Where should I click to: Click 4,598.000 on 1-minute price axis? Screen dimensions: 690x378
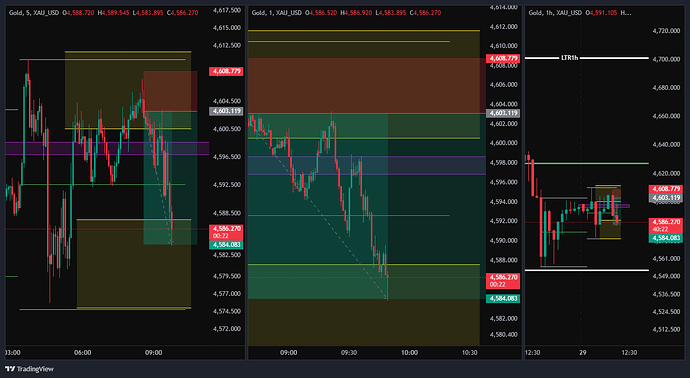tap(503, 162)
